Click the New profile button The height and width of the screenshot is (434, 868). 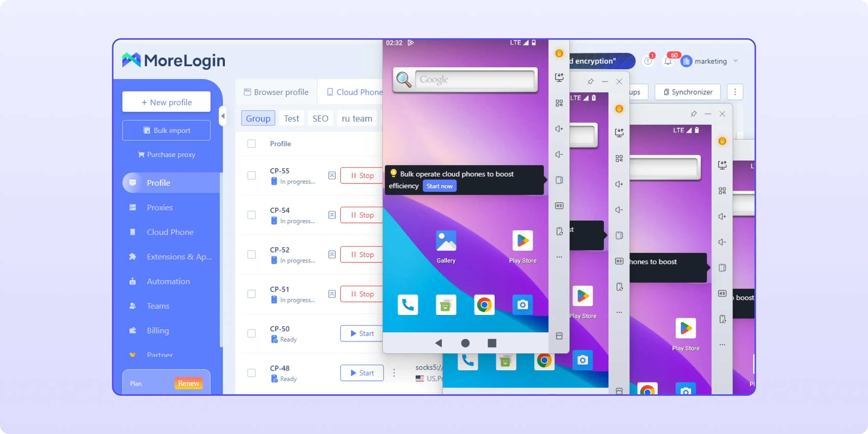(x=167, y=102)
